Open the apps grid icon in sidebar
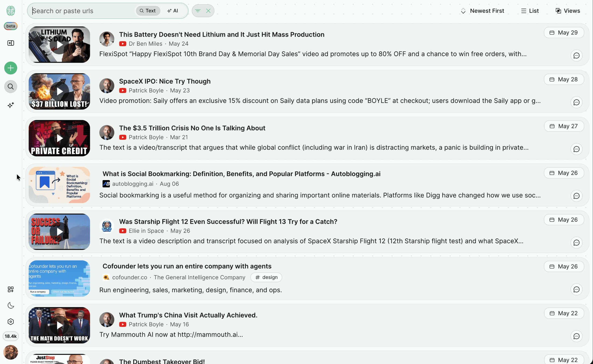The image size is (593, 364). (x=11, y=289)
